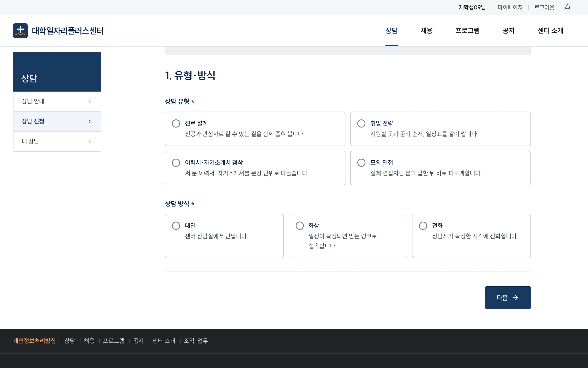Click the 1. 유형·방식 section heading

pyautogui.click(x=190, y=75)
